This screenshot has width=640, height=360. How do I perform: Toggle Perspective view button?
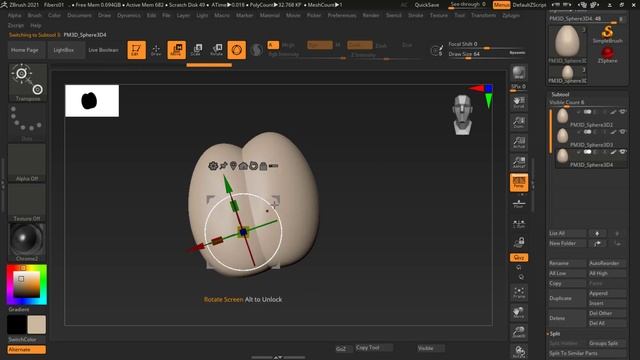tap(519, 182)
